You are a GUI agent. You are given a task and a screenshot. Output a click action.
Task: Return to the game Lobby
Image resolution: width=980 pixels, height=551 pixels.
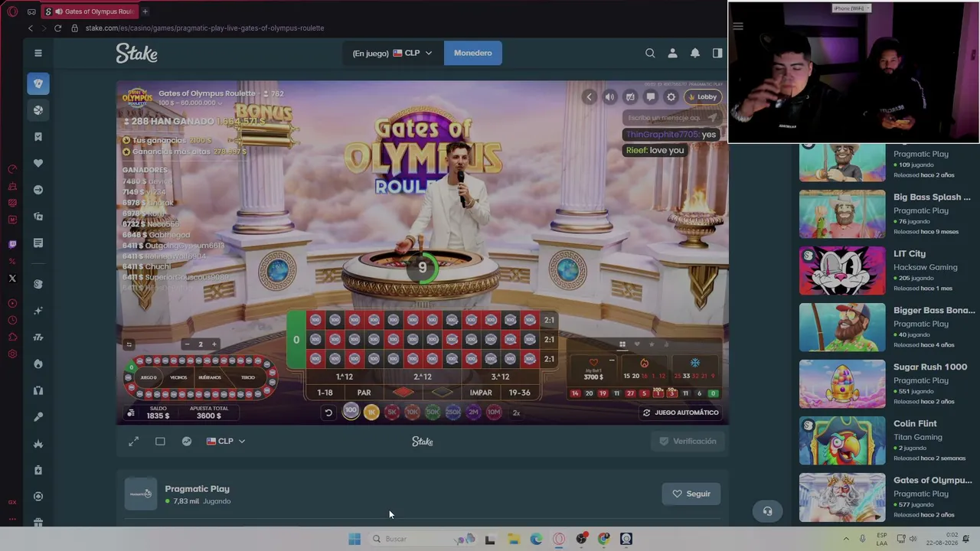(x=702, y=97)
